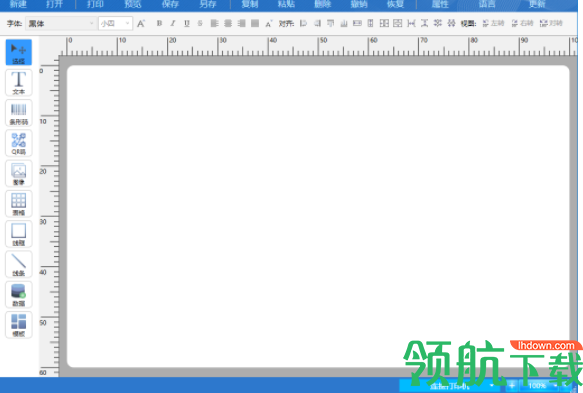Click 更新 update menu

coord(537,4)
